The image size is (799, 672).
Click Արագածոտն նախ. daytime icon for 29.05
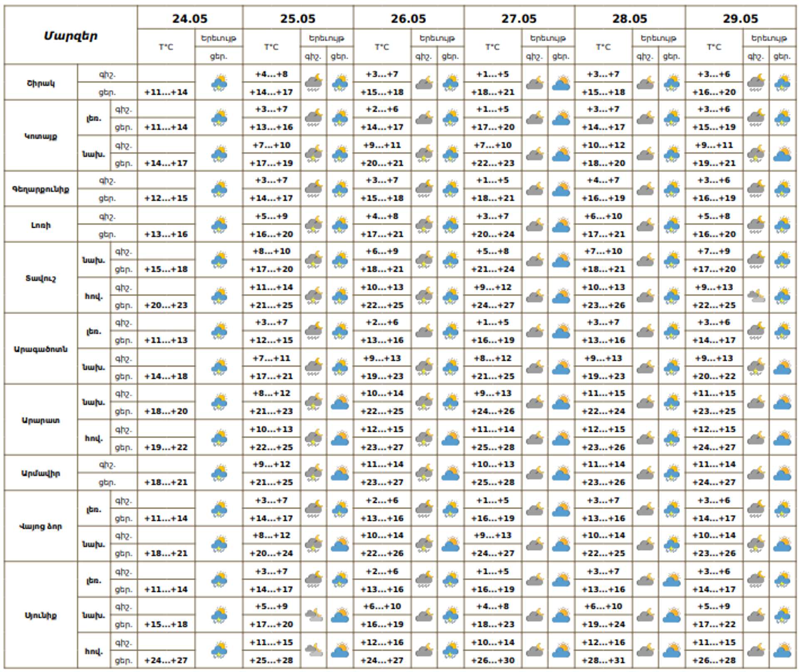coord(782,367)
